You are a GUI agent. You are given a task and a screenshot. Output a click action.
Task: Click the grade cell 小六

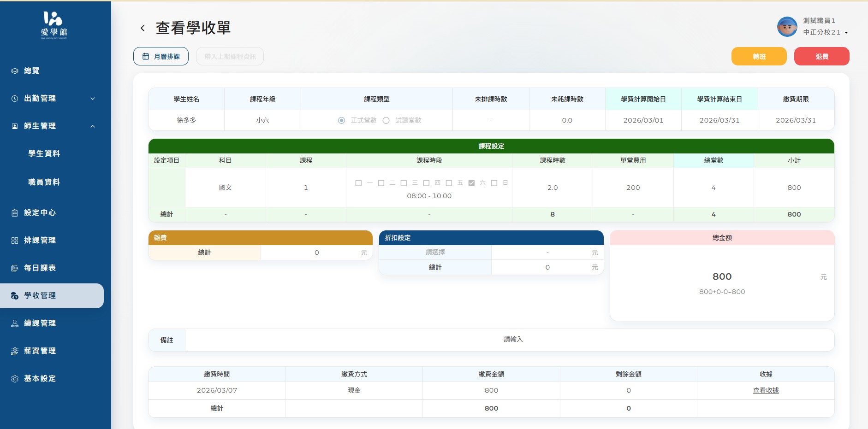262,120
